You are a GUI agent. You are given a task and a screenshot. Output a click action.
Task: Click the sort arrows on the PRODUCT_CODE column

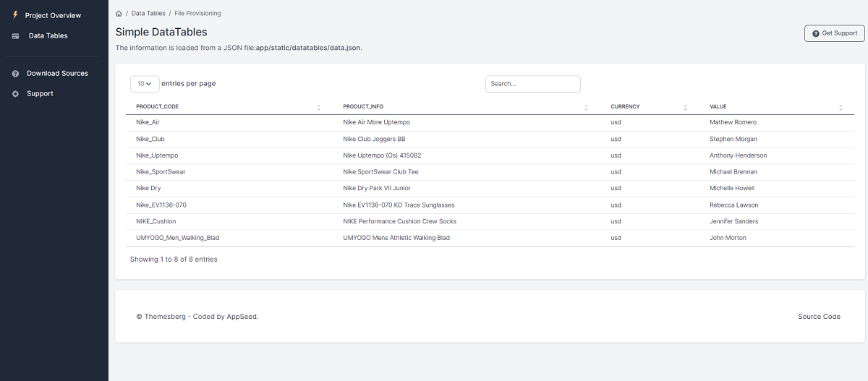[319, 107]
